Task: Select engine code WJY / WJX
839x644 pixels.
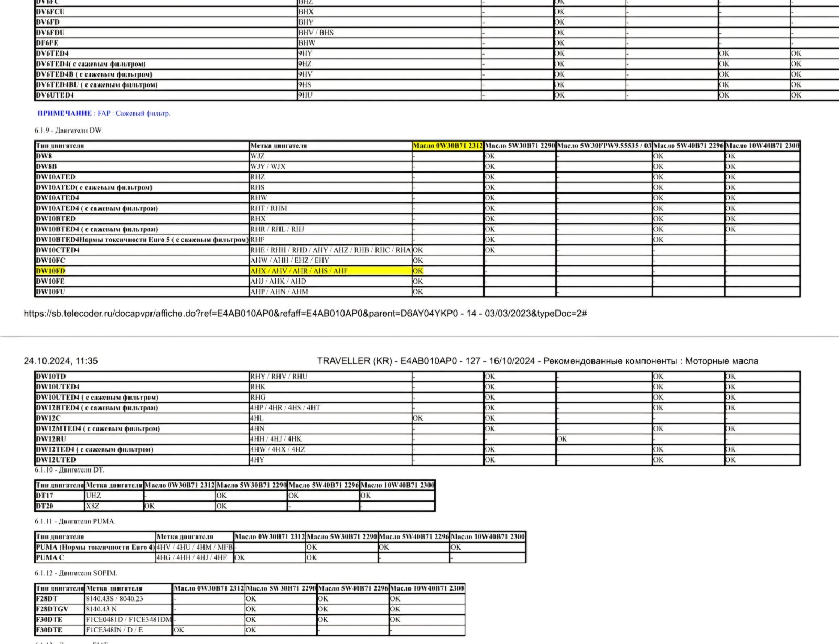Action: [268, 167]
